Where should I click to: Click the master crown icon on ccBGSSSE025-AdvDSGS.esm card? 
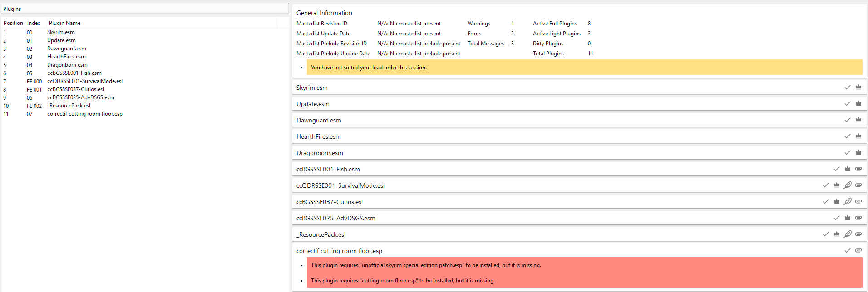point(848,218)
